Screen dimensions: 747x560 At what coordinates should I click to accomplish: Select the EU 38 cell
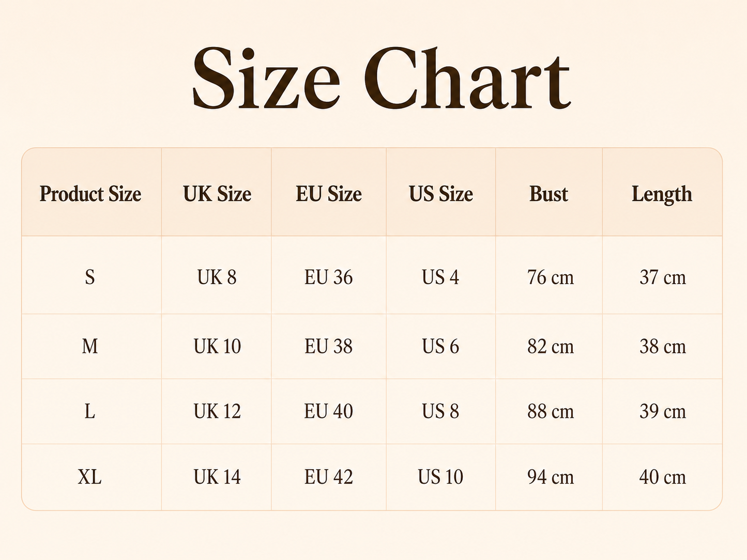point(328,346)
